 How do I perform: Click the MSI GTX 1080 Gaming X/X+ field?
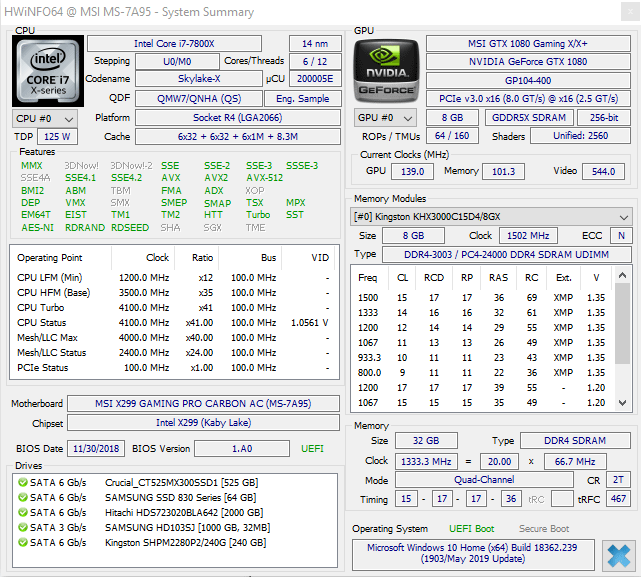tap(528, 43)
